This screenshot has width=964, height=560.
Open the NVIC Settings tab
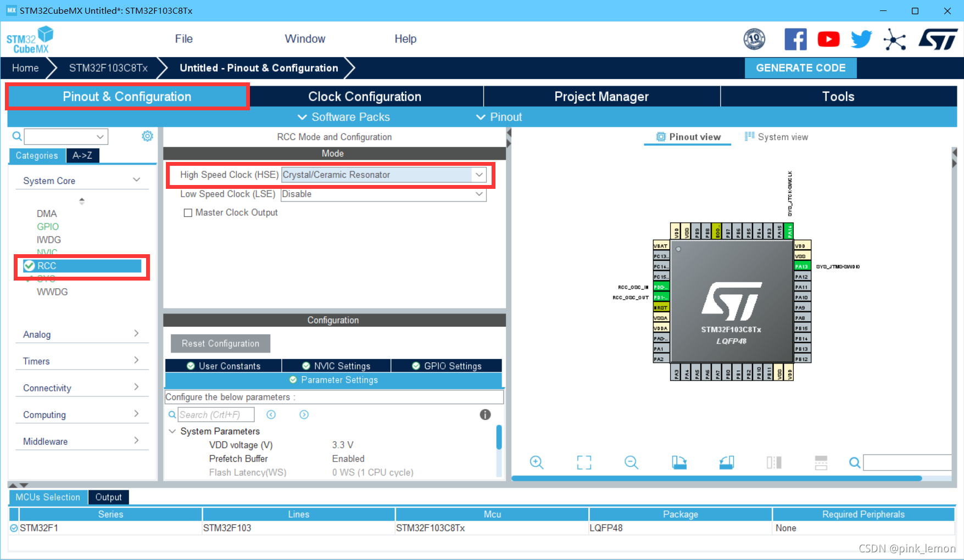click(x=336, y=366)
